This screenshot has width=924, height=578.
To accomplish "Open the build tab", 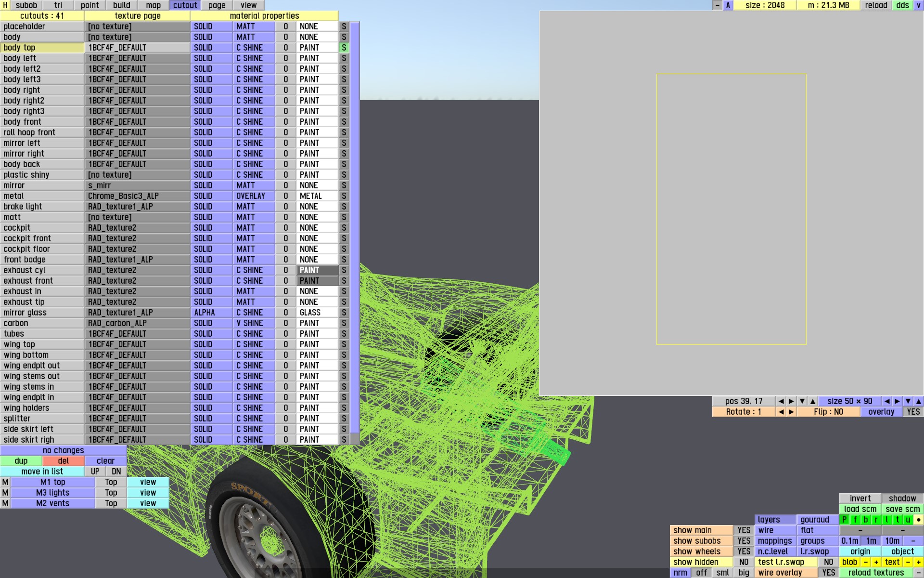I will pos(121,5).
